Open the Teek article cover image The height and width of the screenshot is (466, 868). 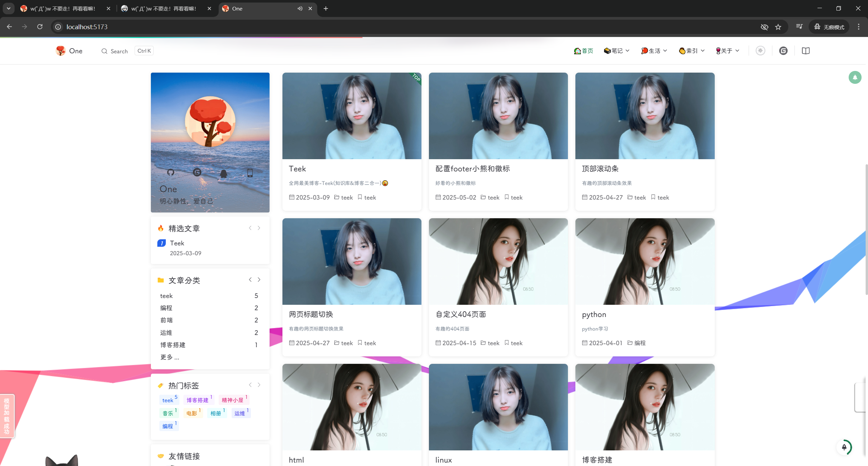[x=352, y=116]
